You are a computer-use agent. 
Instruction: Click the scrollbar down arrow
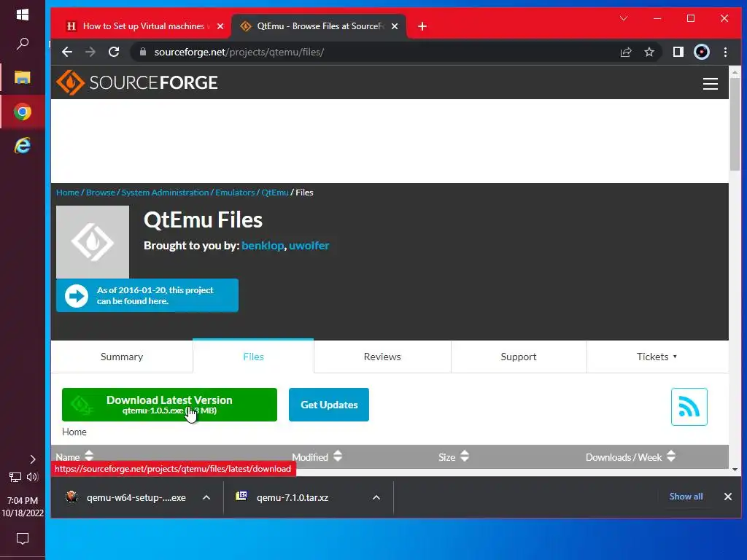(735, 470)
